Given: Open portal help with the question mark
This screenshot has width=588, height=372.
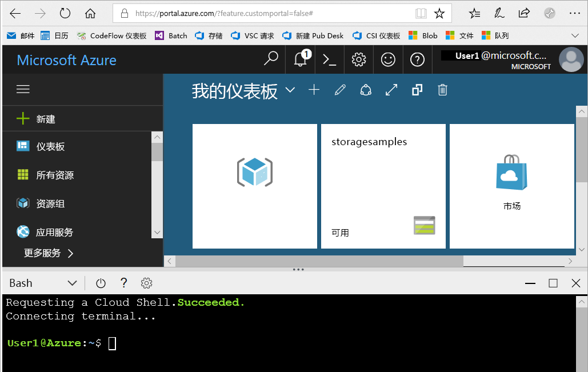Looking at the screenshot, I should [x=417, y=59].
